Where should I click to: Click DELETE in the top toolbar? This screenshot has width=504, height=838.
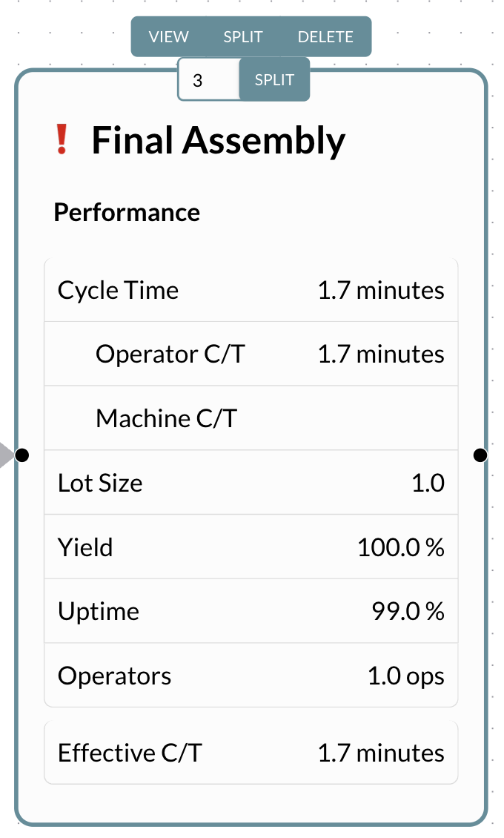325,37
